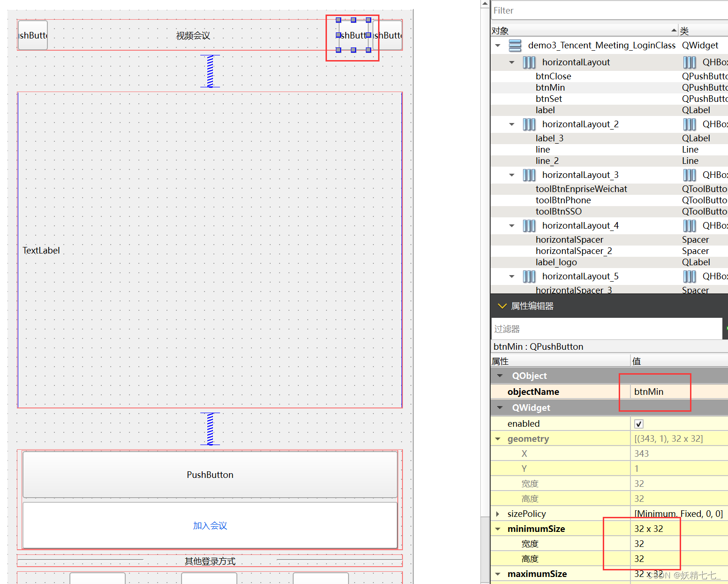Click the 属性 column header
The width and height of the screenshot is (728, 584).
coord(560,361)
